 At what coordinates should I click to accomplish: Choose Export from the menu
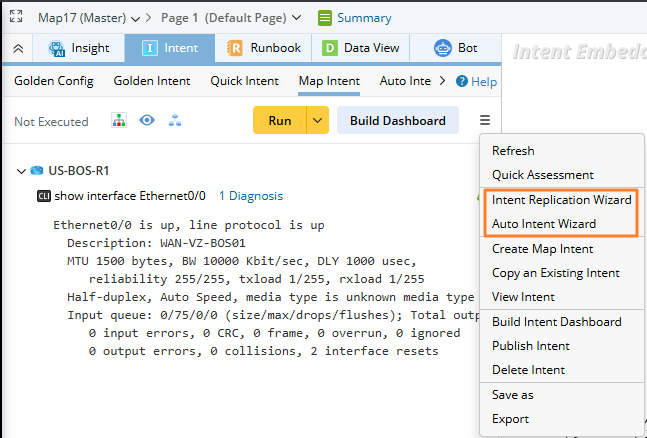[562, 419]
